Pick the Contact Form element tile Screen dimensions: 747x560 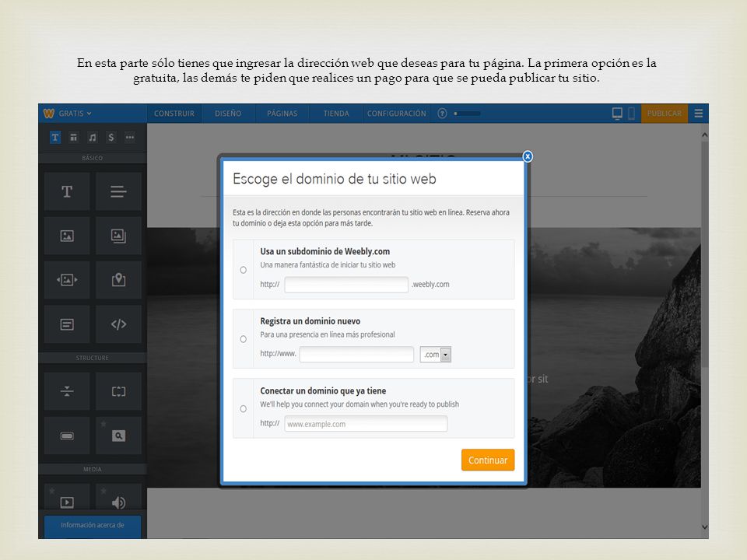[x=67, y=324]
